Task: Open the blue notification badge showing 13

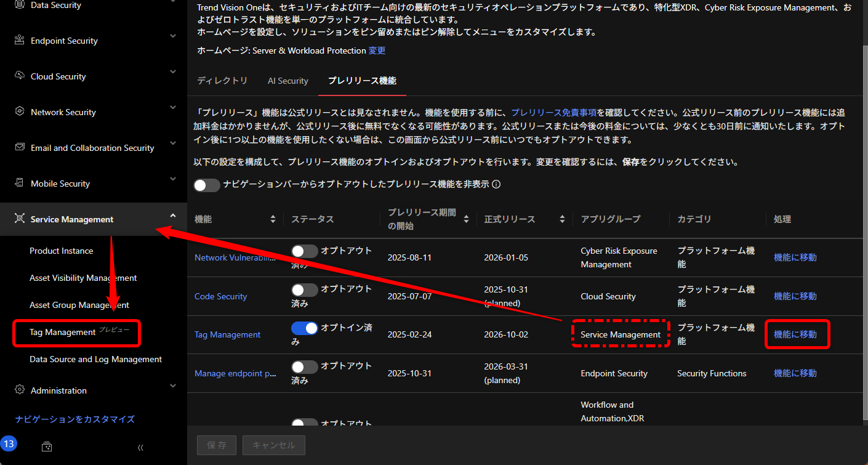Action: 9,443
